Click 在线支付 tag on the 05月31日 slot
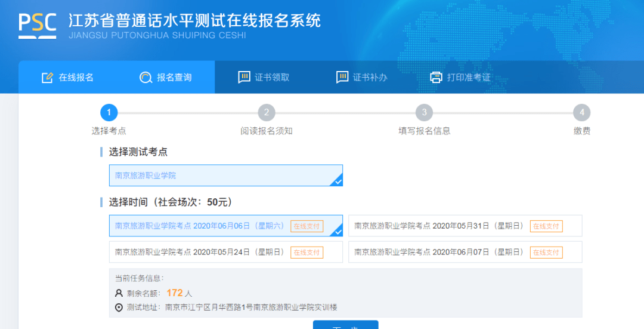The width and height of the screenshot is (644, 329). coord(546,226)
